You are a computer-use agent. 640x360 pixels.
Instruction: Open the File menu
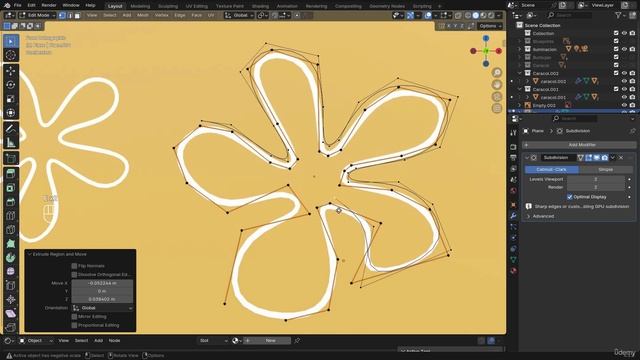click(x=18, y=5)
